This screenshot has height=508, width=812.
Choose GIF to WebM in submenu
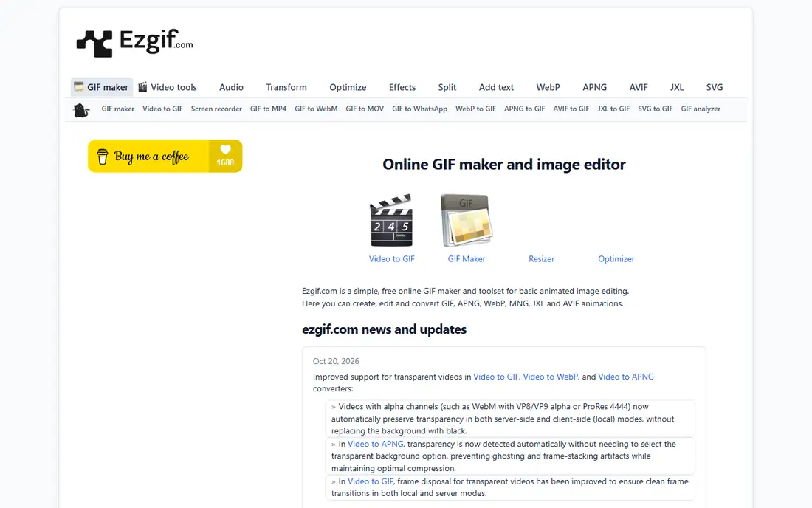point(316,109)
